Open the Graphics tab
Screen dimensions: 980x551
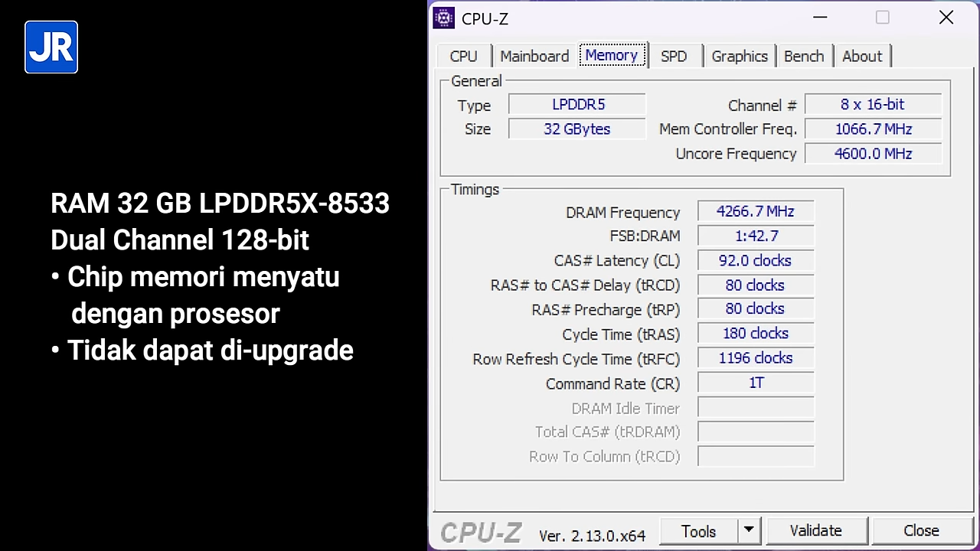(x=739, y=56)
